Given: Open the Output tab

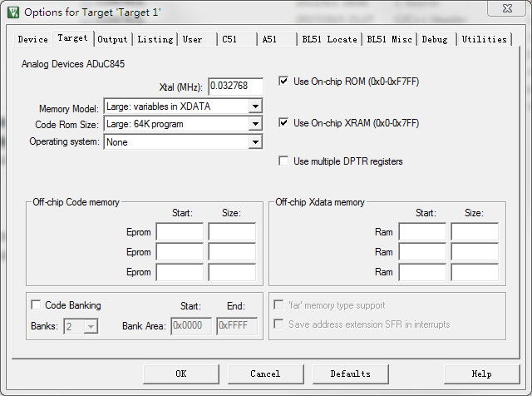Looking at the screenshot, I should tap(112, 39).
